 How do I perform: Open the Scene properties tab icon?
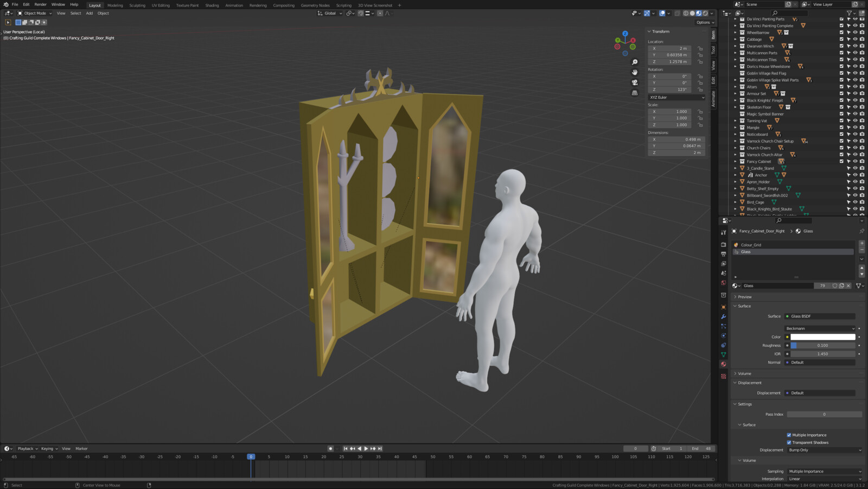coord(723,273)
